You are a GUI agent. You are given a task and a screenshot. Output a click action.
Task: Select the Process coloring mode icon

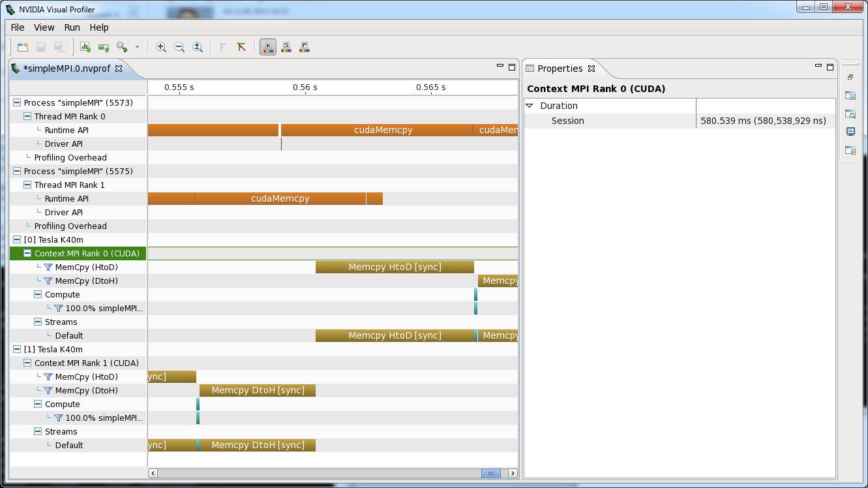[305, 47]
